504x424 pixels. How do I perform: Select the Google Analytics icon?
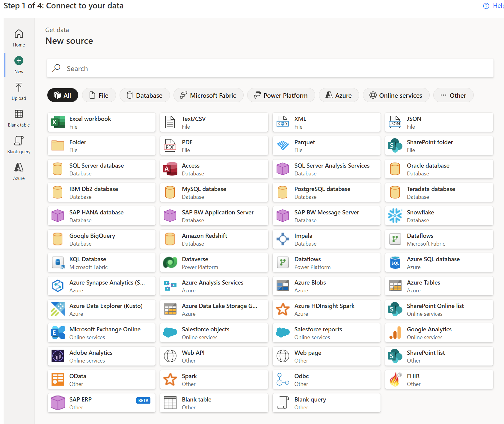coord(395,333)
